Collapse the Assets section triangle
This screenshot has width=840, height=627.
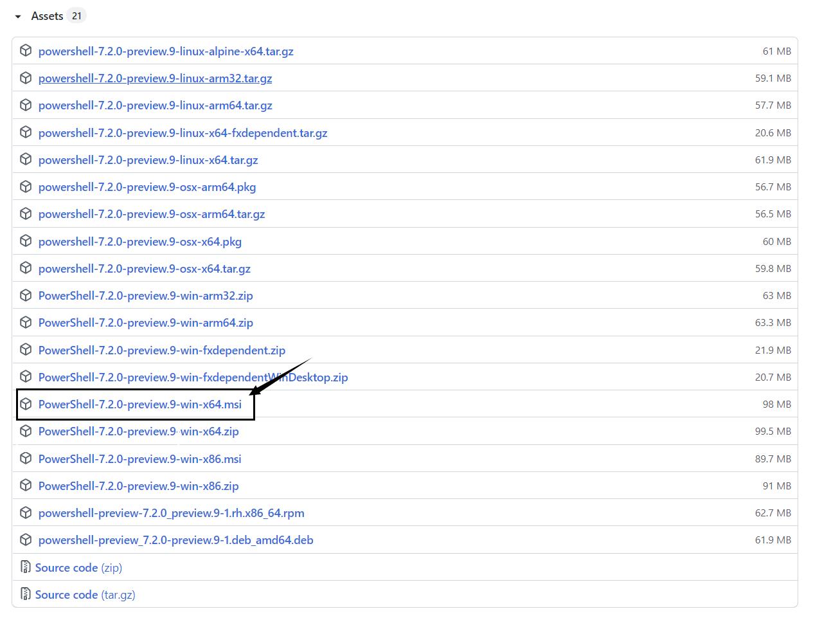(18, 16)
